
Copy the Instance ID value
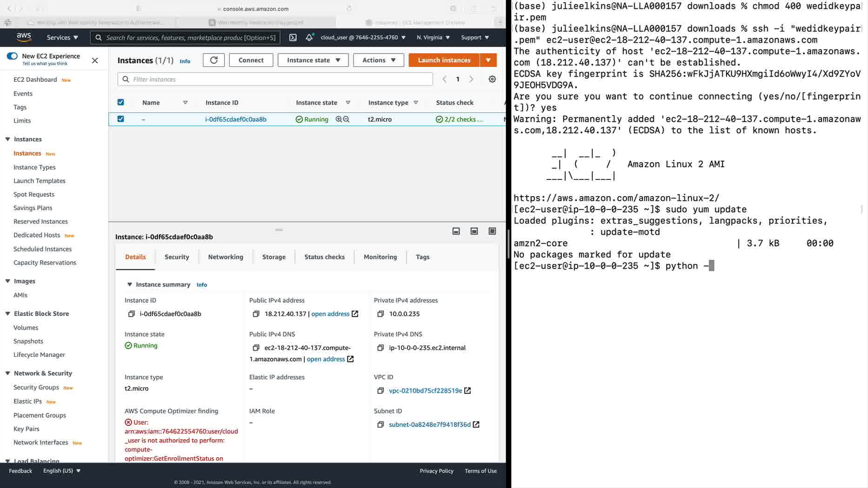click(x=131, y=314)
